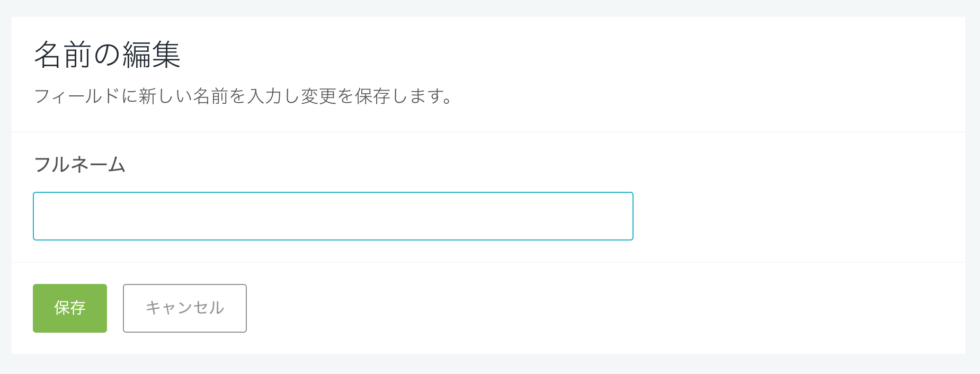Click the label above the name input
This screenshot has width=980, height=374.
(79, 165)
